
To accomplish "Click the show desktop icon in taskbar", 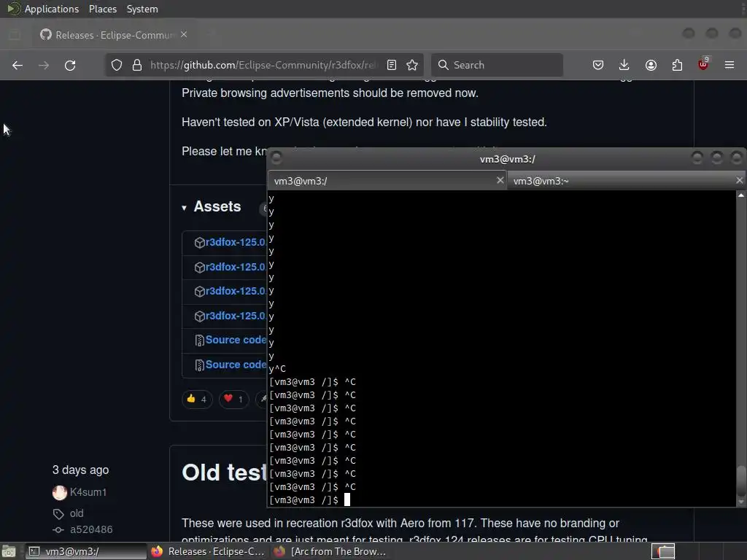I will pyautogui.click(x=9, y=551).
